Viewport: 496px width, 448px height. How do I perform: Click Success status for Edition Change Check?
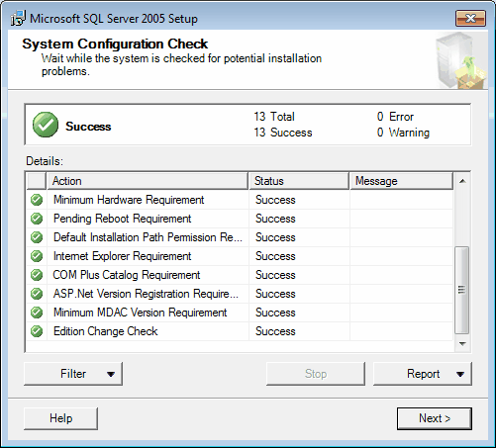click(x=275, y=331)
